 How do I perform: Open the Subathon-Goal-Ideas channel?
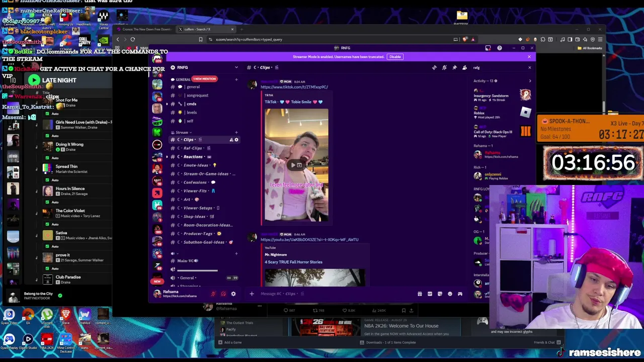click(x=204, y=242)
